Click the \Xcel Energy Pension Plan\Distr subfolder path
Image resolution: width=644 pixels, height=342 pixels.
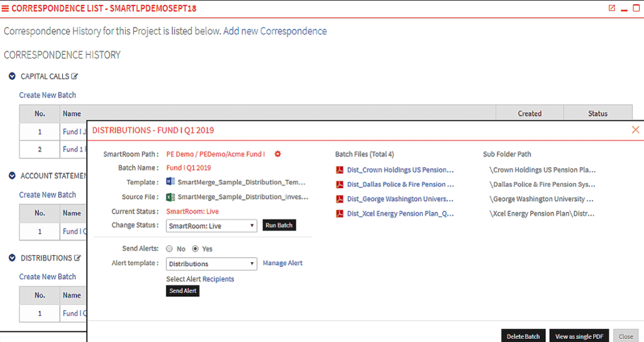point(541,214)
